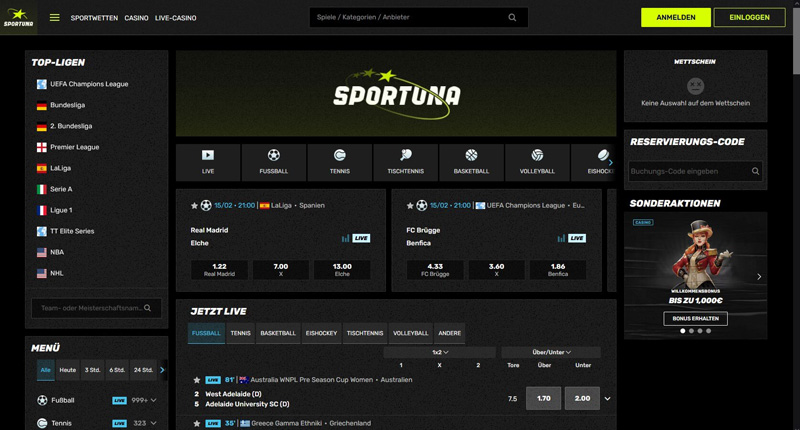Click the Sportuna logo in header

coord(18,17)
